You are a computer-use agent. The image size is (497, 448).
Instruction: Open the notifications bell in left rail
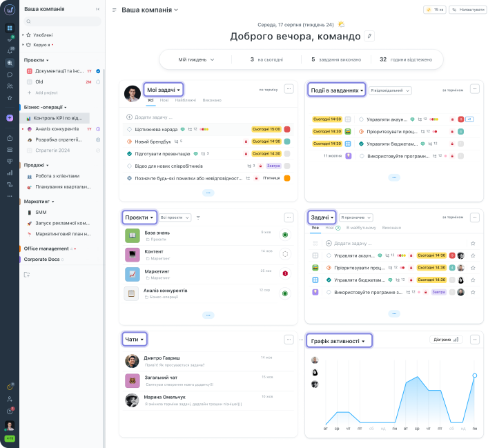click(10, 51)
